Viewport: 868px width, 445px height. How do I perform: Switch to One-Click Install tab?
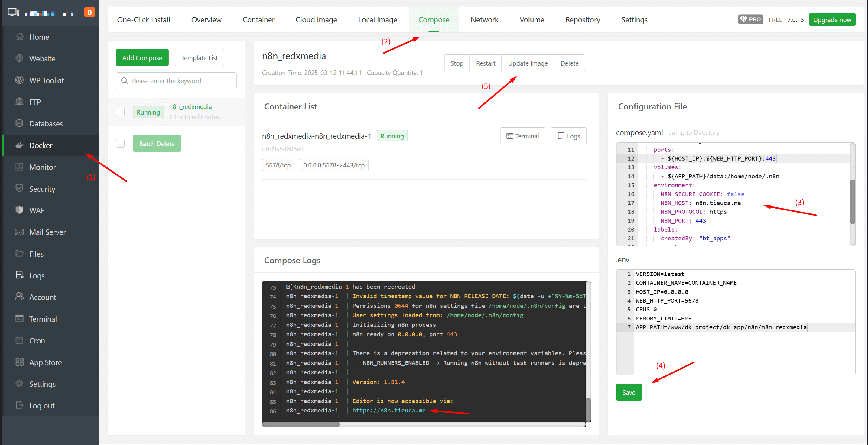click(144, 20)
